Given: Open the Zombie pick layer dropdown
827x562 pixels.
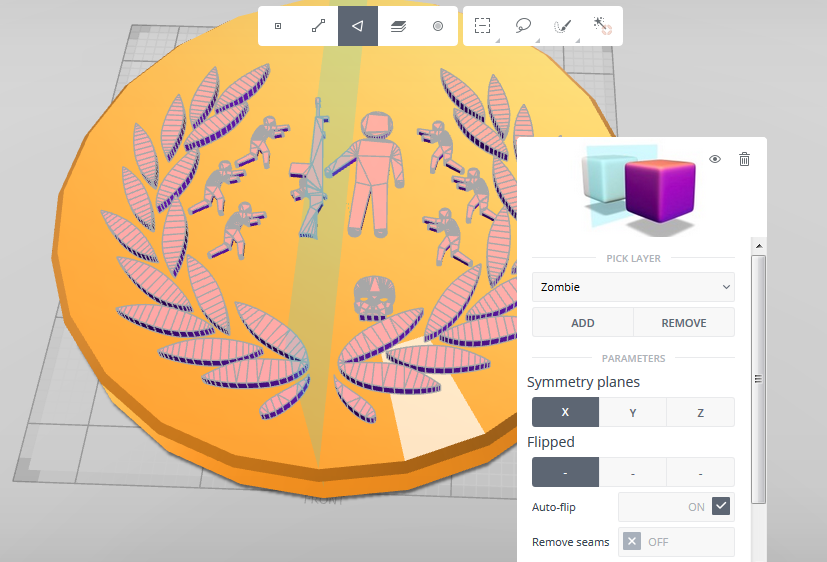Looking at the screenshot, I should tap(633, 287).
